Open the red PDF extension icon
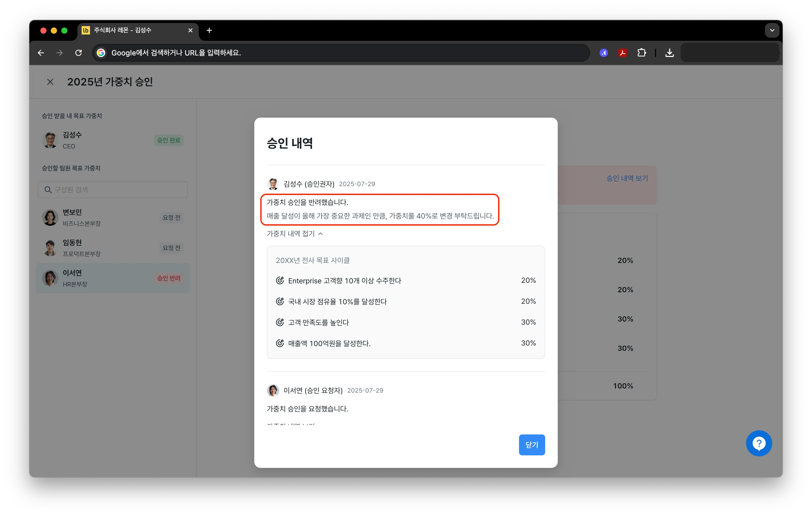 [623, 53]
